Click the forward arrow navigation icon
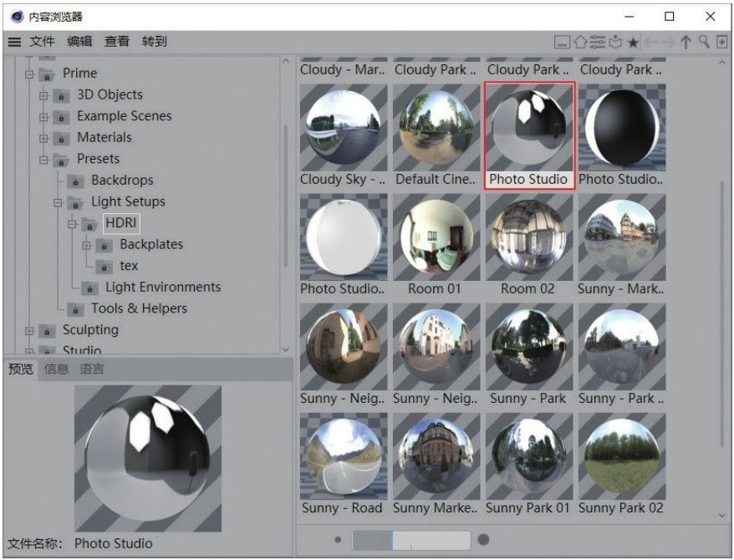Screen dimensions: 734x560 point(668,43)
